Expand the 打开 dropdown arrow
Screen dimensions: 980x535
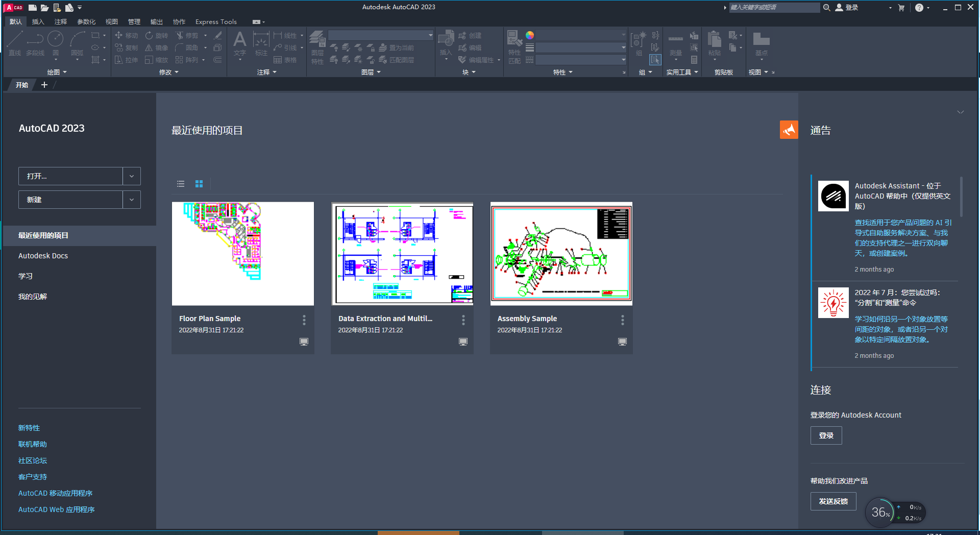tap(132, 176)
